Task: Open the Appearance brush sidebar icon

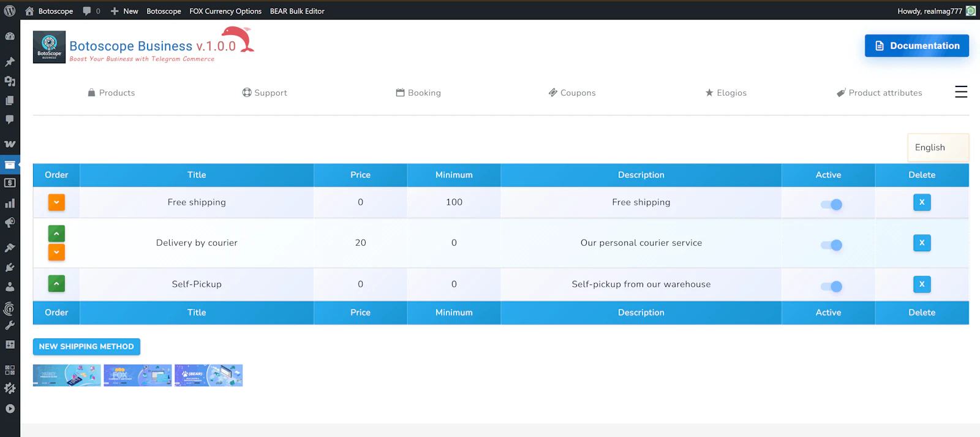Action: pos(10,248)
